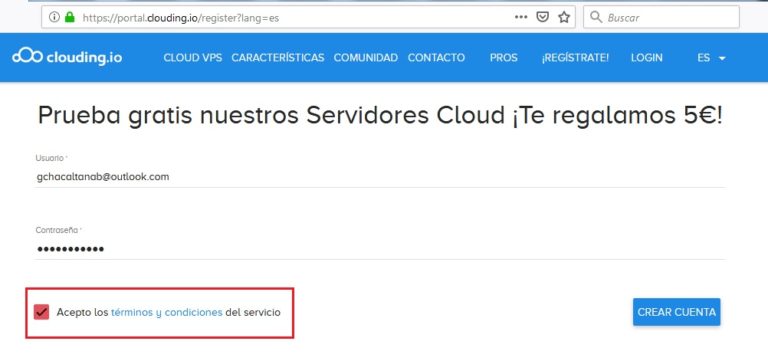Open the CONTACTO page
The image size is (768, 361).
436,58
